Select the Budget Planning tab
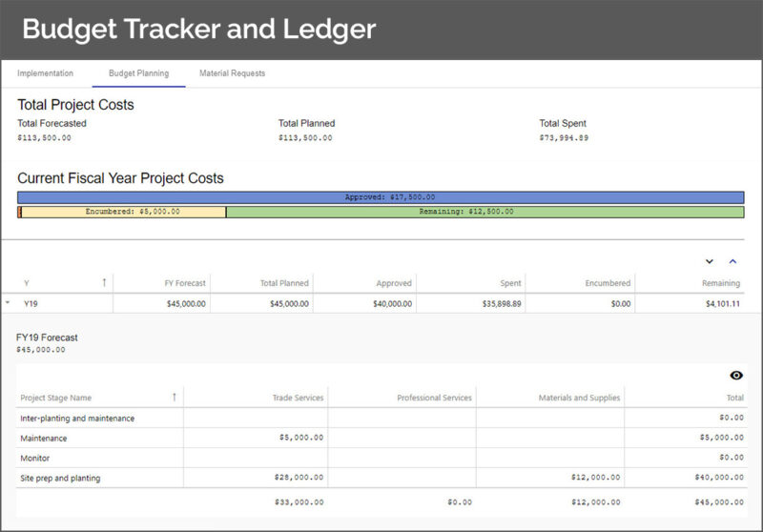Image resolution: width=763 pixels, height=532 pixels. coord(138,73)
